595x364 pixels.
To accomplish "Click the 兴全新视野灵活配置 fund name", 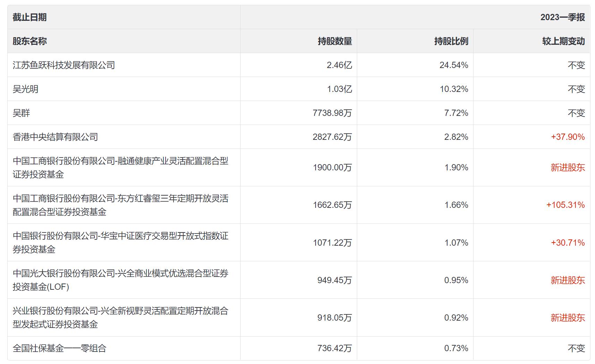I will pyautogui.click(x=120, y=318).
